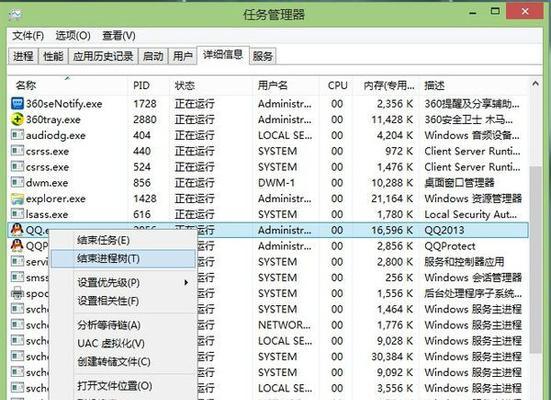The height and width of the screenshot is (400, 551).
Task: Click the icon of csrss.exe PID 524
Action: [17, 167]
